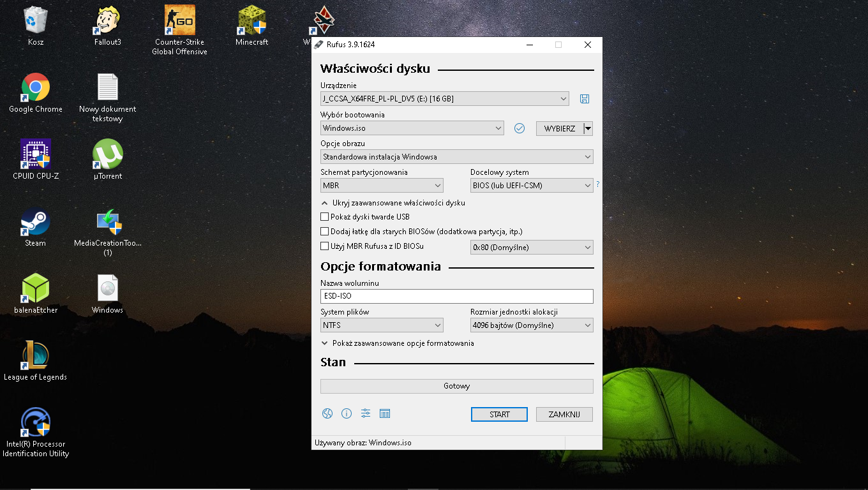
Task: Click the save disk image icon
Action: [584, 99]
